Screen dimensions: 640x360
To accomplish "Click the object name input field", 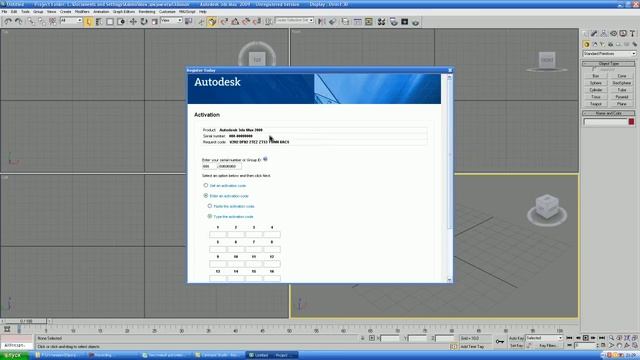I will tap(605, 122).
